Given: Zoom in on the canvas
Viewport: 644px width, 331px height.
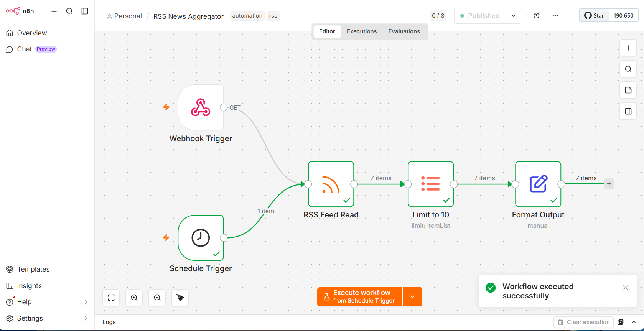Looking at the screenshot, I should (x=134, y=298).
